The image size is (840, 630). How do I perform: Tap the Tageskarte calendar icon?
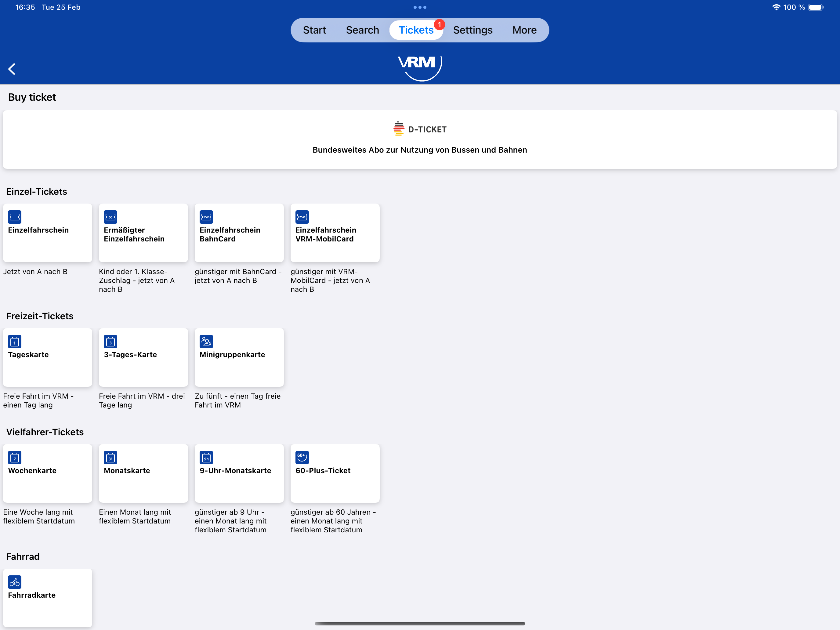pos(15,341)
